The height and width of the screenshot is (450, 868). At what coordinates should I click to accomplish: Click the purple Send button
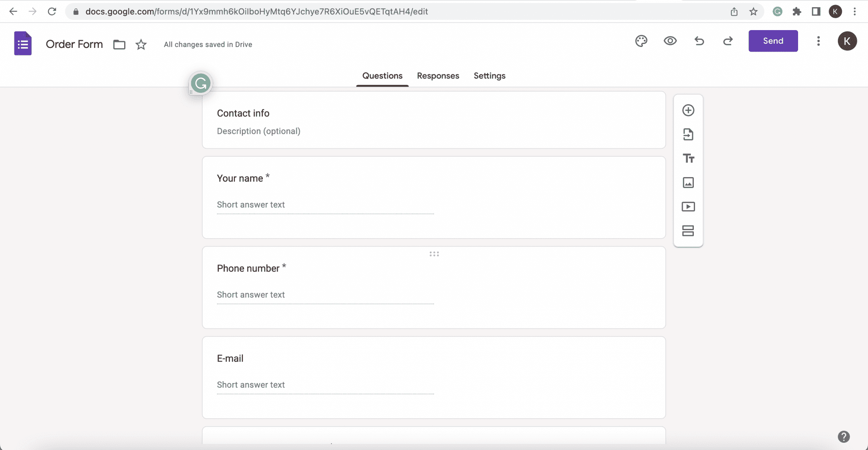(773, 41)
